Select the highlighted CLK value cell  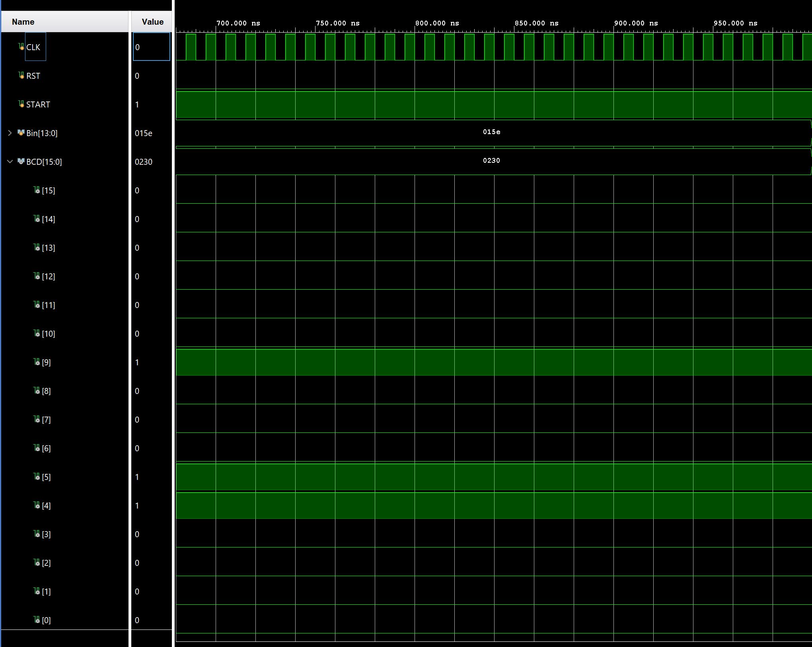(151, 47)
